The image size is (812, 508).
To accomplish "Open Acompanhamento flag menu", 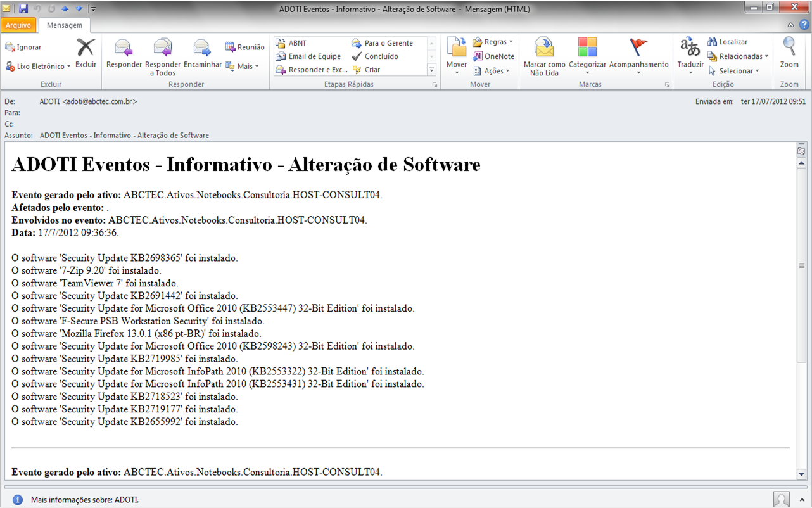I will (x=638, y=56).
